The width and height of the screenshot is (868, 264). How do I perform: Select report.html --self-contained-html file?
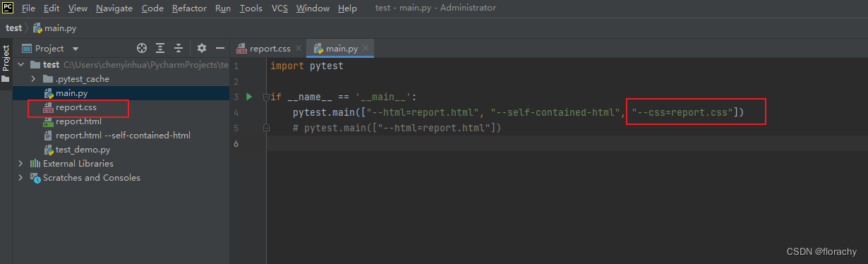tap(121, 136)
